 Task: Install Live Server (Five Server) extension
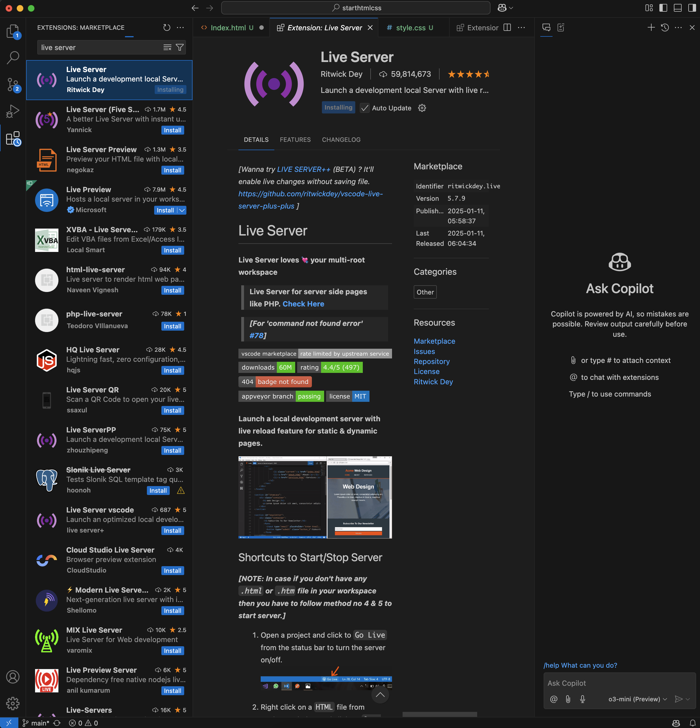[x=172, y=130]
